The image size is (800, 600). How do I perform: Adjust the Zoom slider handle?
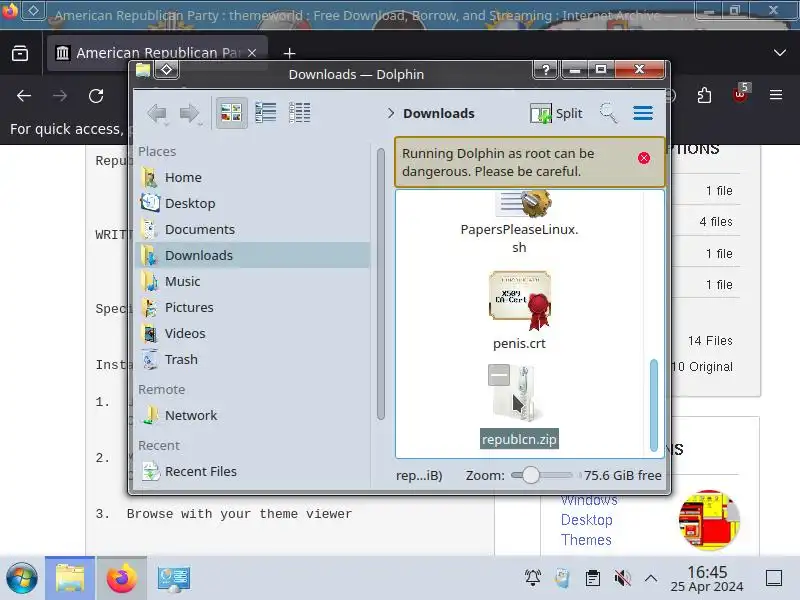click(x=531, y=476)
